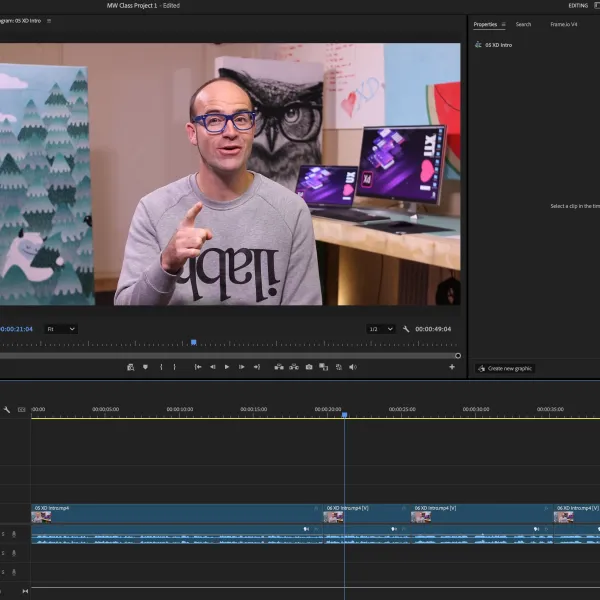Screen dimensions: 600x600
Task: Click the sequence icon beside 05 XD Intro in Properties
Action: click(x=478, y=45)
